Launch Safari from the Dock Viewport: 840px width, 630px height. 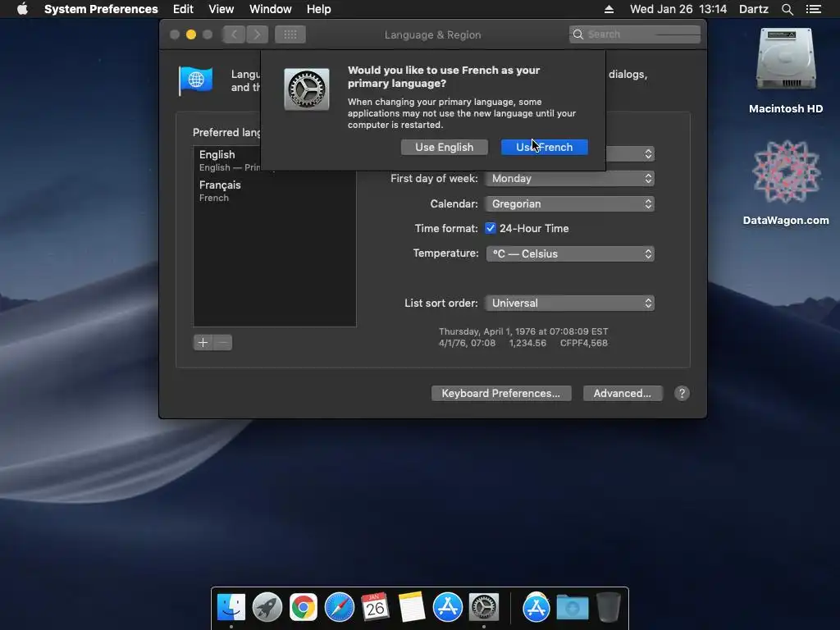coord(339,607)
